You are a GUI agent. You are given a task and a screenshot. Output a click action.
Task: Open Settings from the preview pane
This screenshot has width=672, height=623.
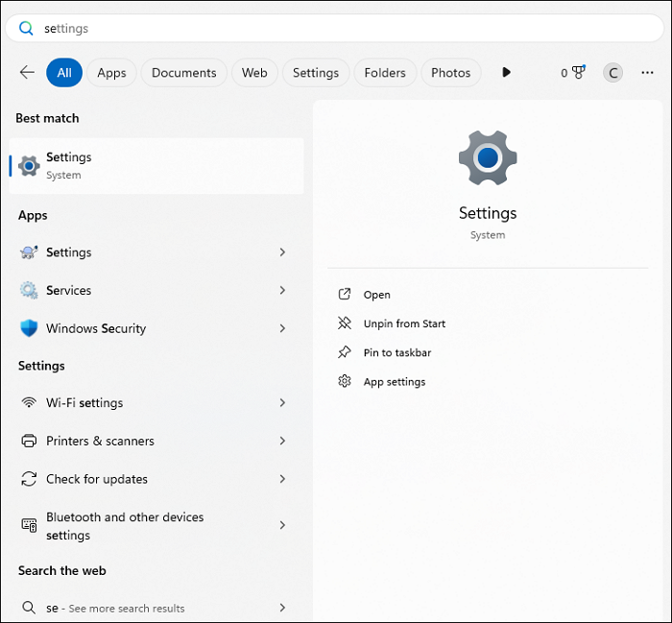(x=376, y=295)
